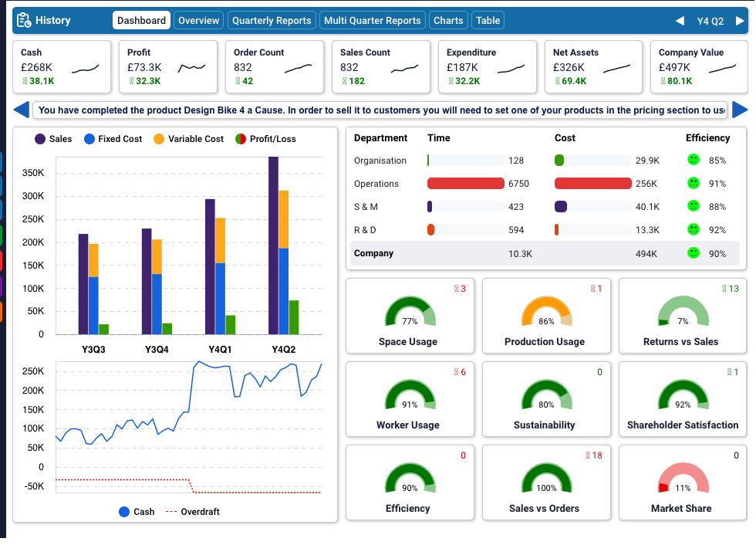Click the Organisation efficiency smiley face
Screen dimensions: 756x545
pos(693,160)
